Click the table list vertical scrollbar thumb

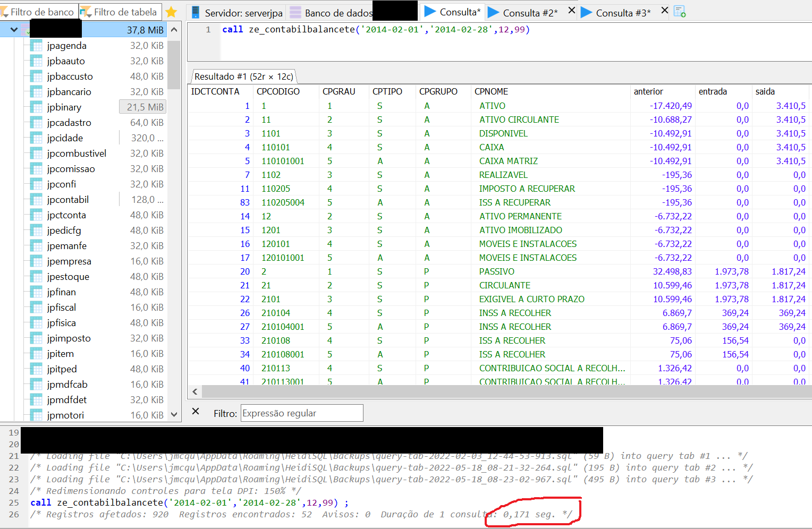[174, 64]
